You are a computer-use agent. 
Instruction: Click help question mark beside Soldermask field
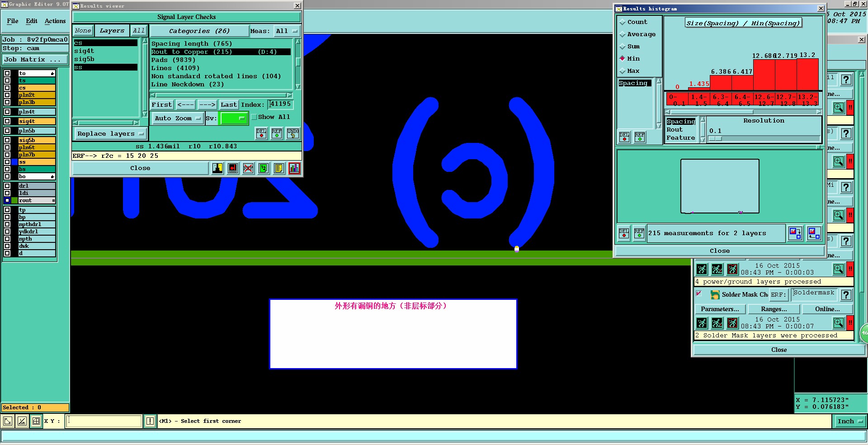click(846, 295)
